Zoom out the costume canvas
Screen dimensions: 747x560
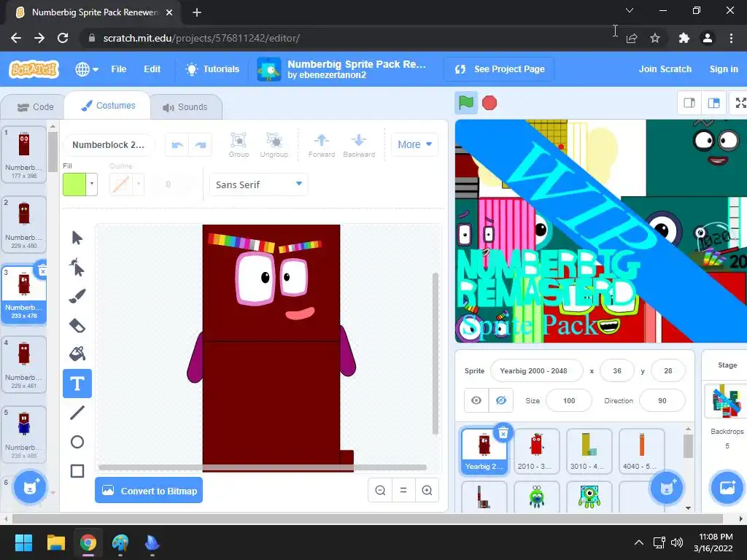pyautogui.click(x=380, y=490)
